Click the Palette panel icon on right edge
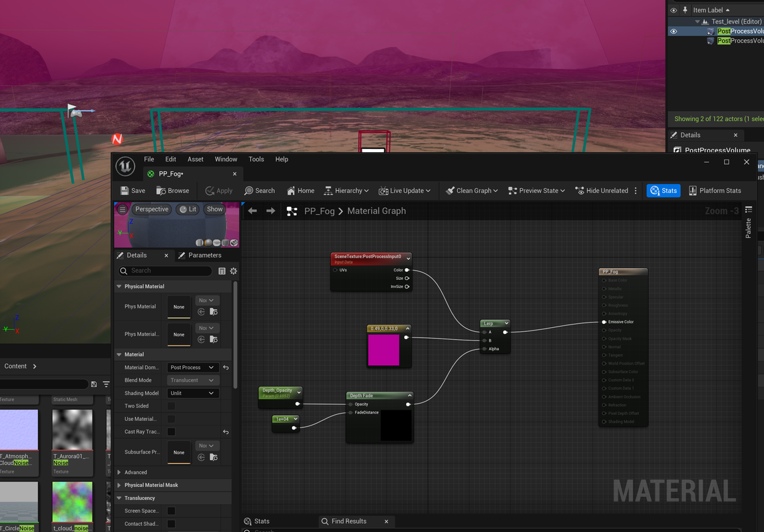Image resolution: width=764 pixels, height=532 pixels. coord(749,209)
